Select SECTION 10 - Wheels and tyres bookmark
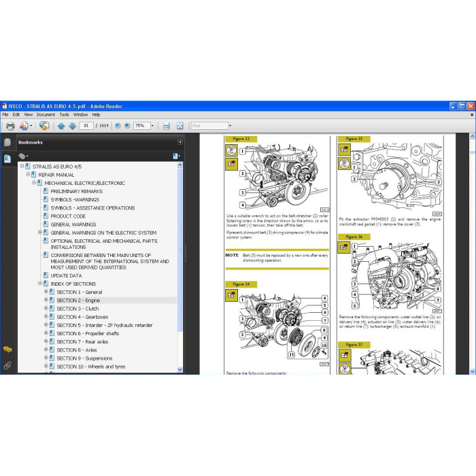The height and width of the screenshot is (476, 476). pyautogui.click(x=91, y=367)
